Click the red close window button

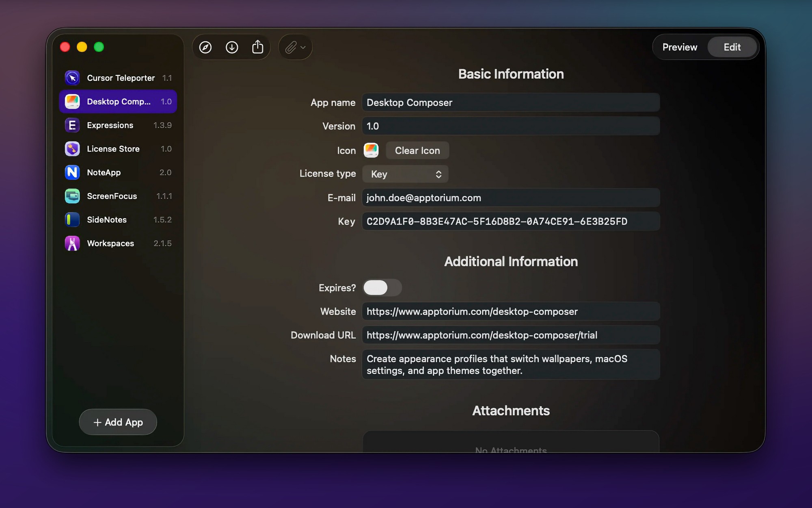(65, 47)
